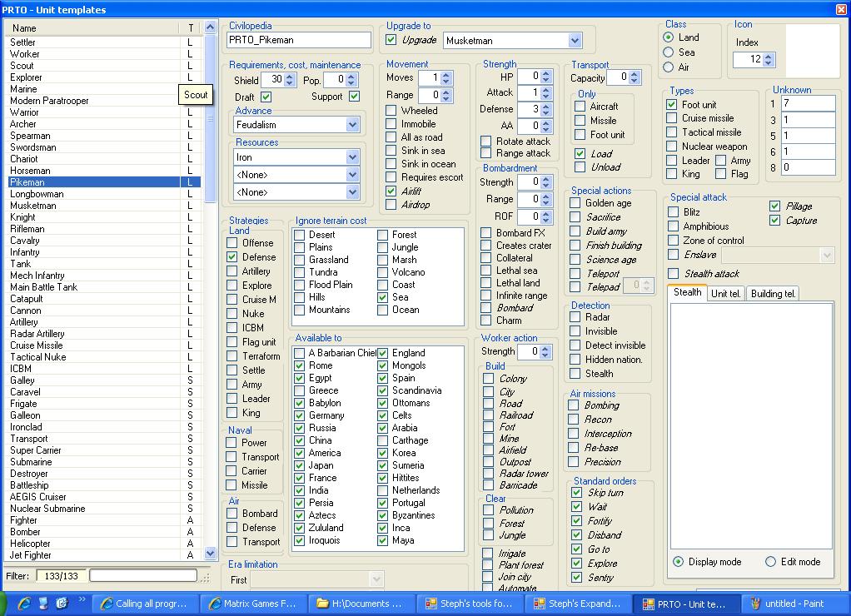Adjust the Defense strength spinner
This screenshot has height=616, width=851.
click(x=546, y=110)
